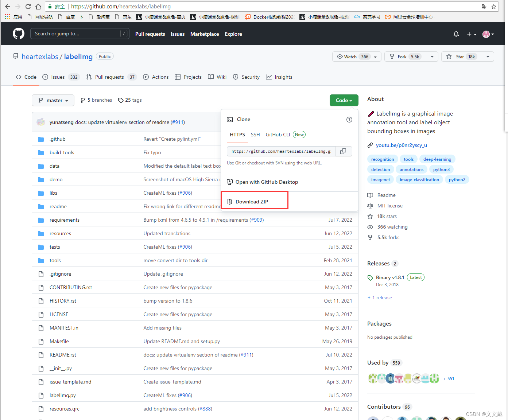Open 366 watching in About sidebar

(388, 227)
